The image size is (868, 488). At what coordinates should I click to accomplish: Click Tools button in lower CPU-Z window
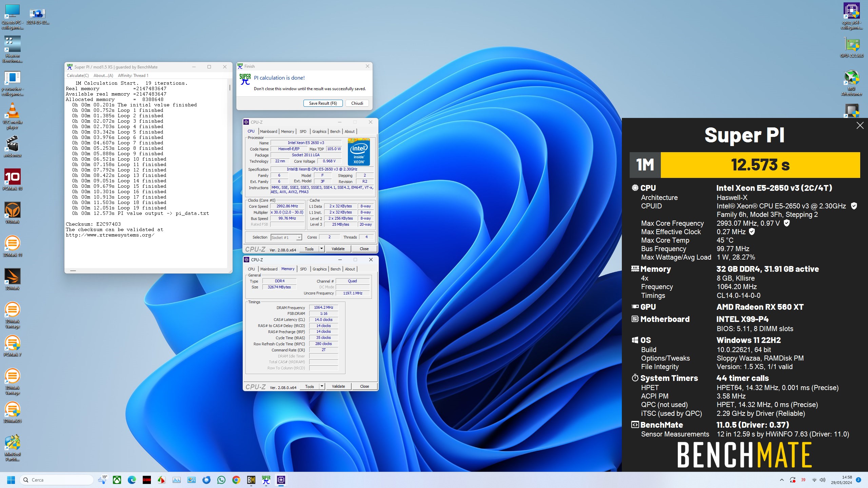(310, 386)
